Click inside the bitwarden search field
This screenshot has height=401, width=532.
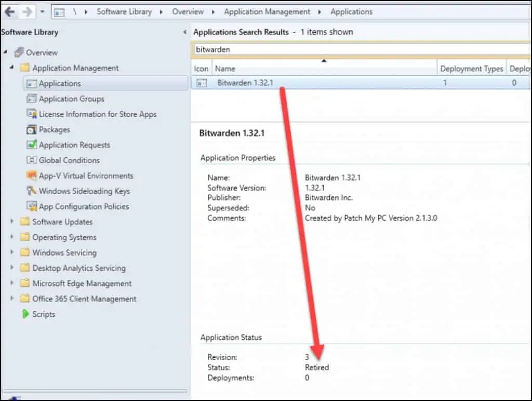tap(312, 50)
